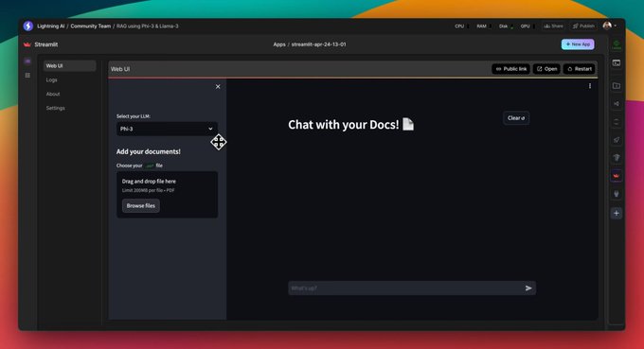Select the purple app icon in left rail

tap(27, 61)
